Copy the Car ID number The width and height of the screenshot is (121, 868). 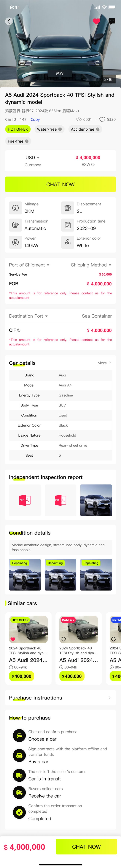(x=35, y=119)
